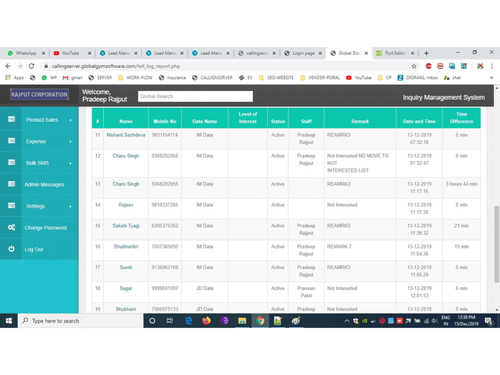Viewport: 500px width, 375px height.
Task: Open Task View in the taskbar
Action: [170, 321]
